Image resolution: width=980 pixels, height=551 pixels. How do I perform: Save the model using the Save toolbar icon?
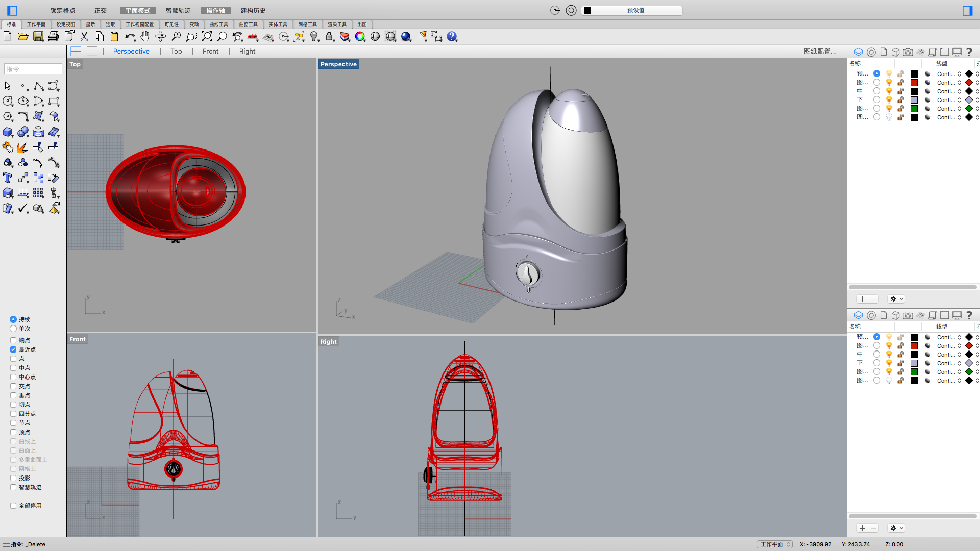pos(38,36)
